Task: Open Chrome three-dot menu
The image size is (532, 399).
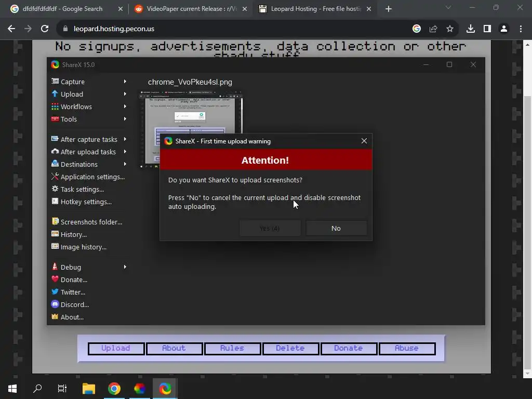Action: (x=521, y=29)
